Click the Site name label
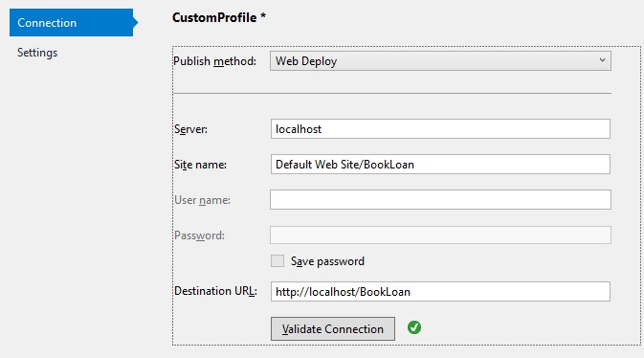The image size is (644, 358). tap(200, 165)
